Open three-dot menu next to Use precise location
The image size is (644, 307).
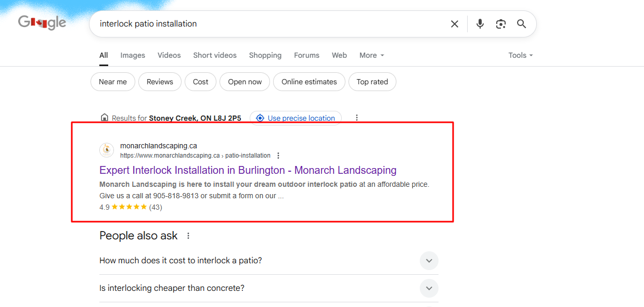coord(357,118)
